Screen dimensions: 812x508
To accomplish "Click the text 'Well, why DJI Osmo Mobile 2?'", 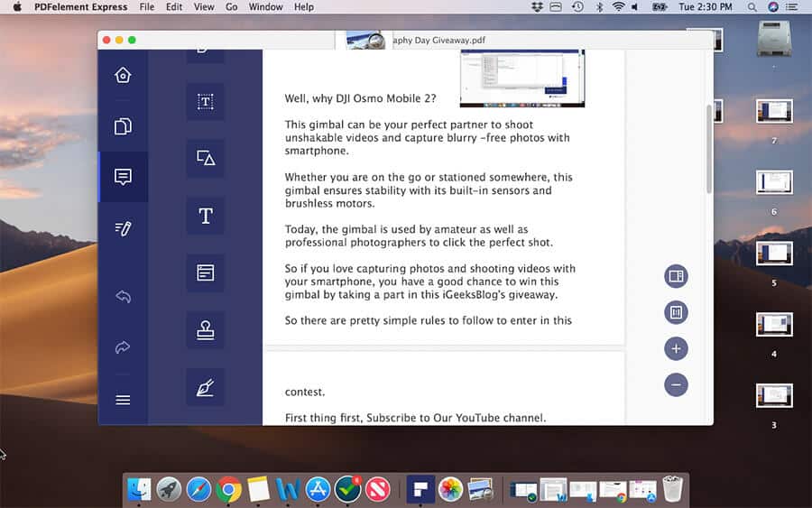I will [x=360, y=98].
